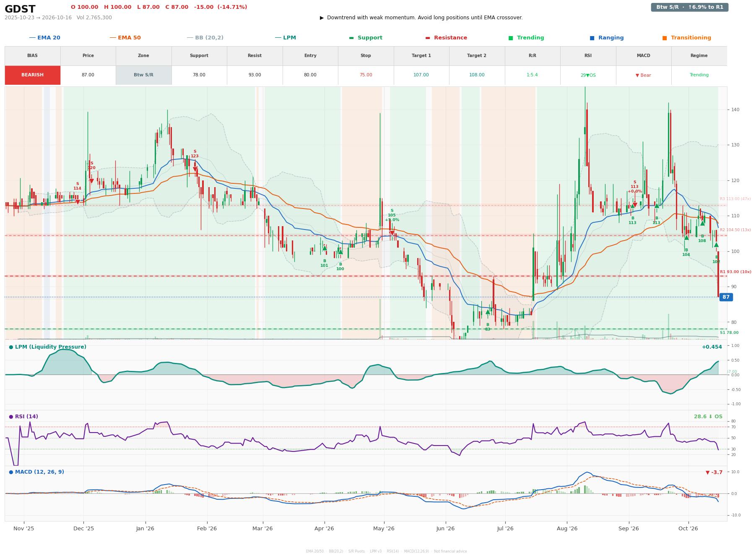756x558 pixels.
Task: Click the buy triangle above B 104
Action: pyautogui.click(x=686, y=237)
